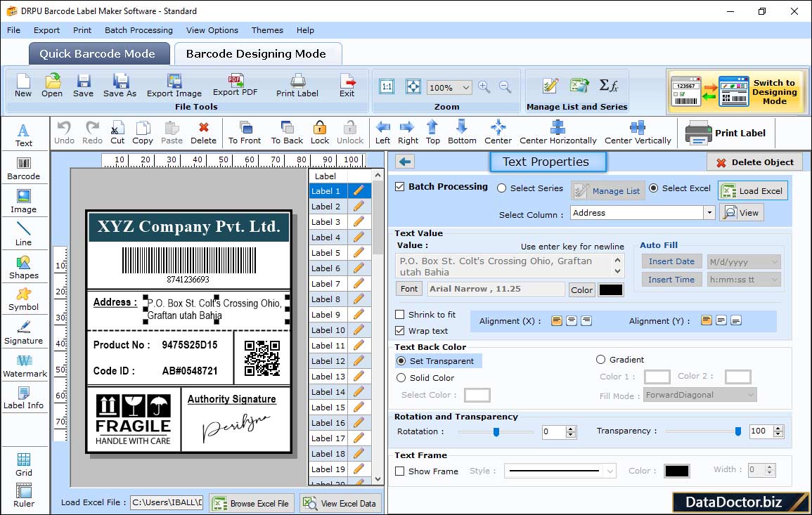The height and width of the screenshot is (515, 812).
Task: Enable Show Frame checkbox
Action: pyautogui.click(x=400, y=471)
